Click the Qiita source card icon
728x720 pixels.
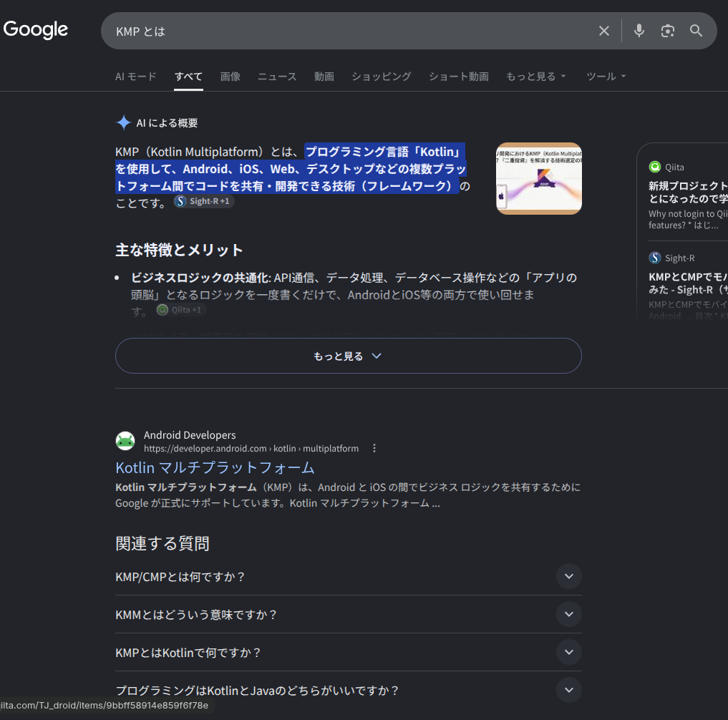coord(655,167)
